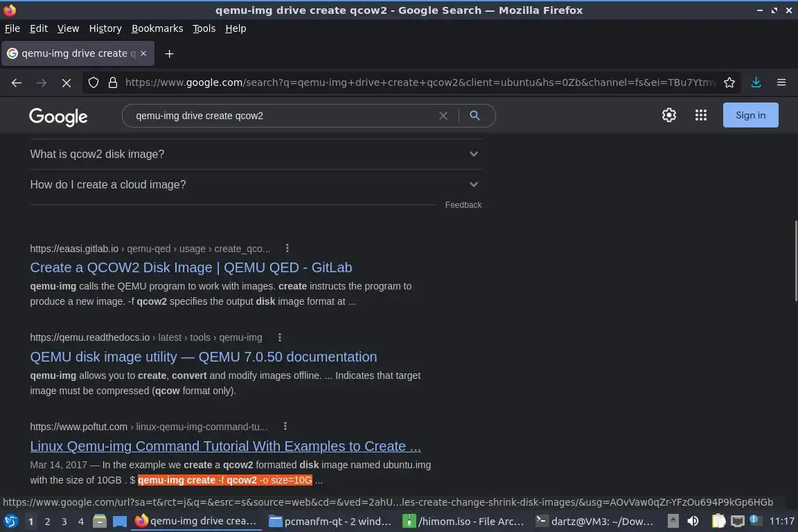Open the History menu
Screen dimensions: 798x532
[105, 28]
